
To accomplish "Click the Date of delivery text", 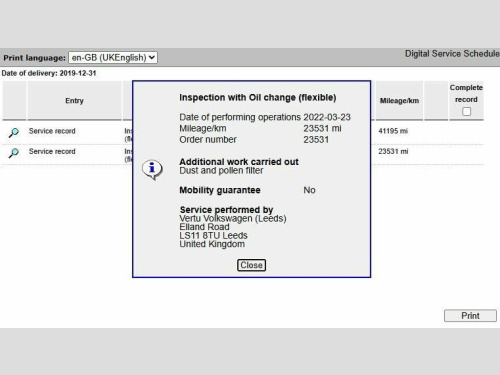I will pyautogui.click(x=49, y=73).
